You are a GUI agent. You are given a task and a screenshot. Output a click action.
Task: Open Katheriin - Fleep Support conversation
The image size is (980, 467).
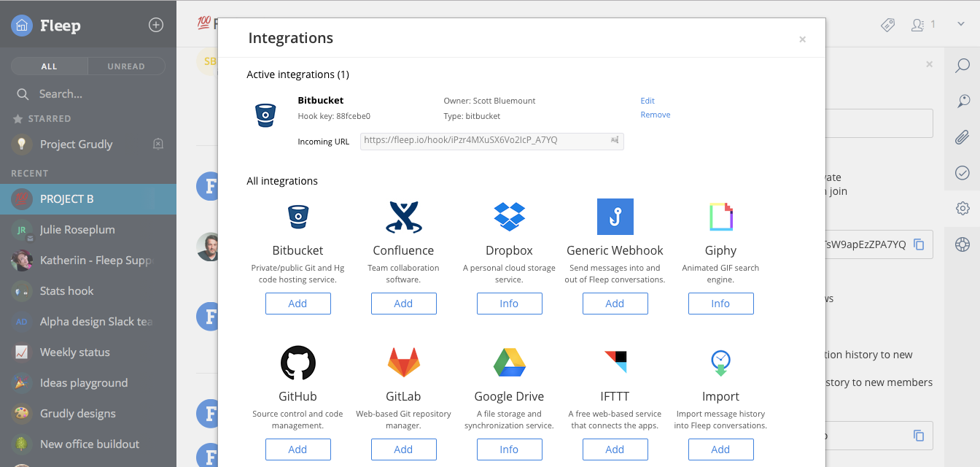click(x=88, y=260)
